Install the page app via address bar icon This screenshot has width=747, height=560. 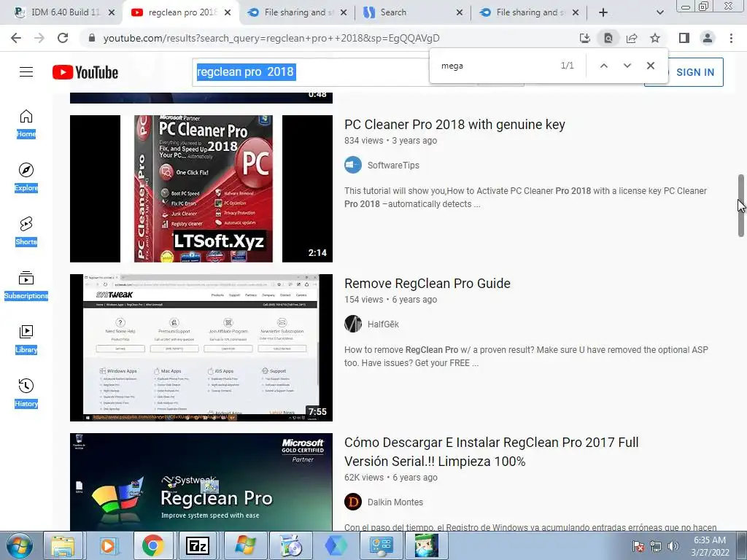click(585, 38)
